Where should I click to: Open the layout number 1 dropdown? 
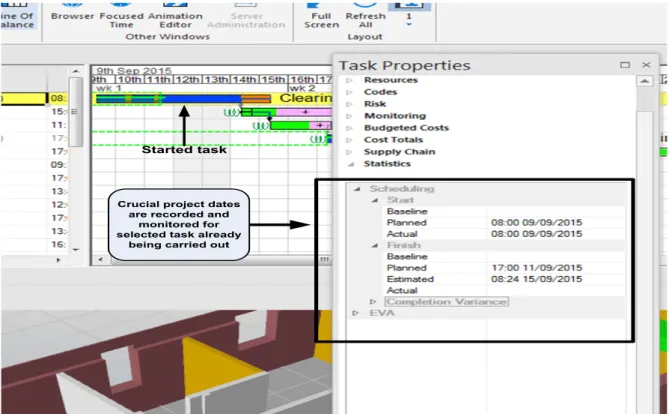point(409,15)
